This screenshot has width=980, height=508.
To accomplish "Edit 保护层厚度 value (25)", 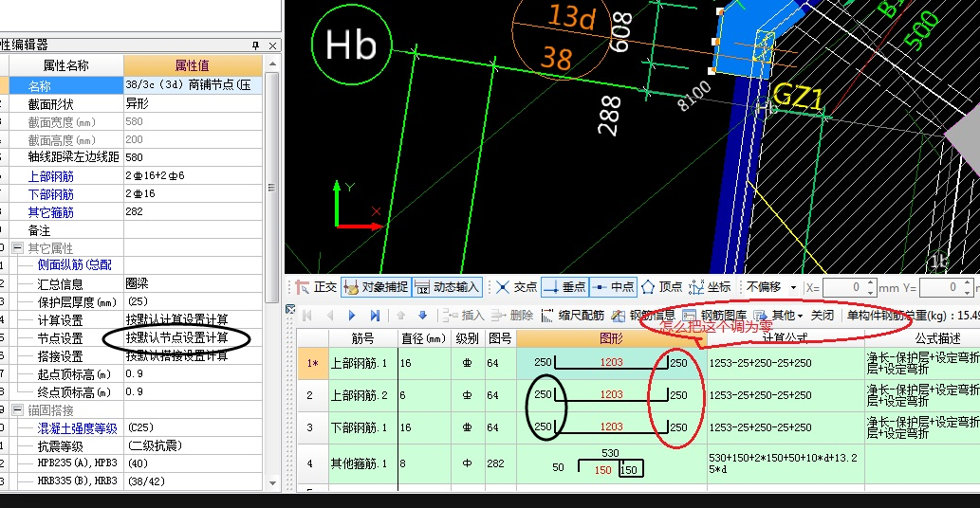I will coord(193,301).
